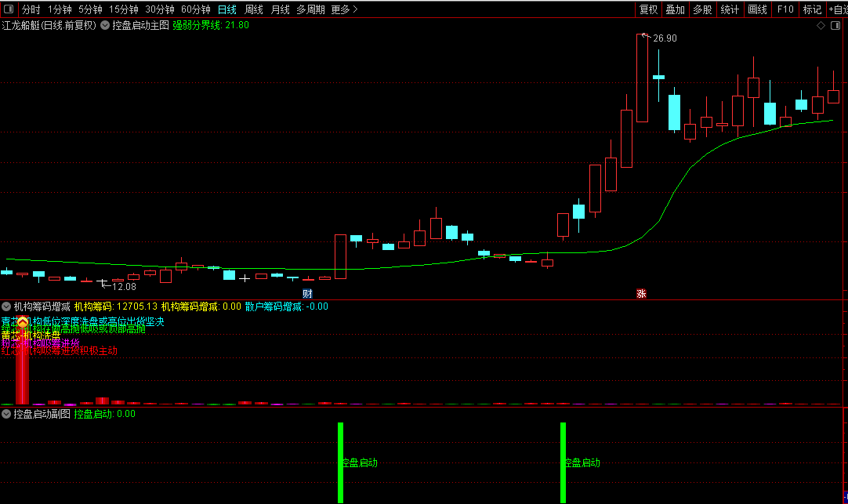Switch to 周线 weekly chart
848x504 pixels.
tap(254, 9)
